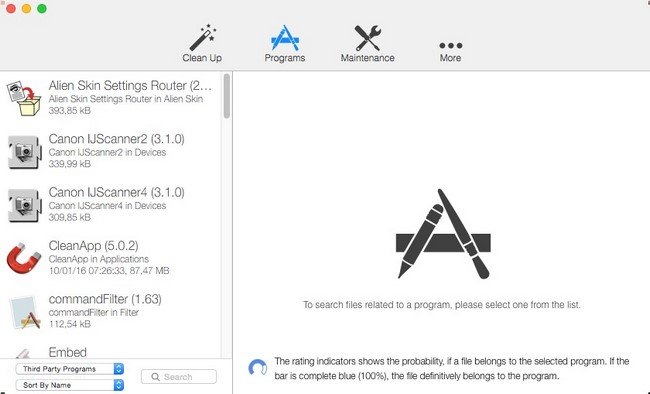Click the Alien Skin Settings Router box icon
This screenshot has height=394, width=650.
[24, 98]
